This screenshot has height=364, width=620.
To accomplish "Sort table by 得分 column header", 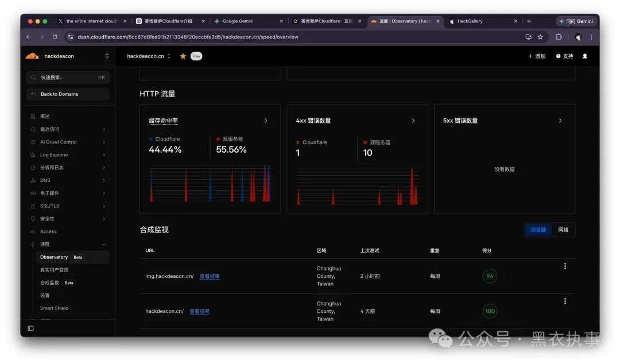I will pos(487,250).
